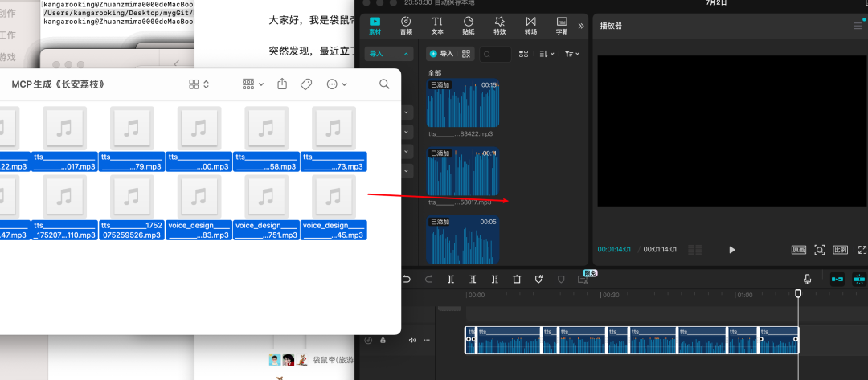Click the Finder search magnifier

point(384,84)
